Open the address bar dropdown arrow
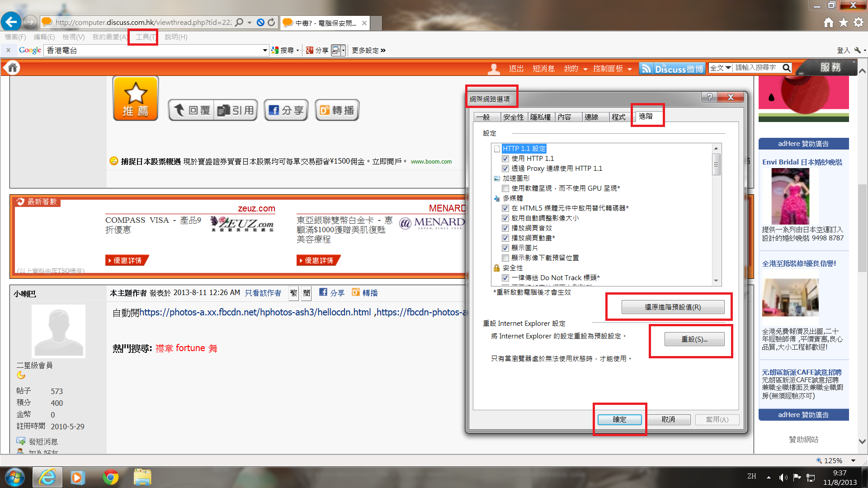868x488 pixels. pos(250,22)
